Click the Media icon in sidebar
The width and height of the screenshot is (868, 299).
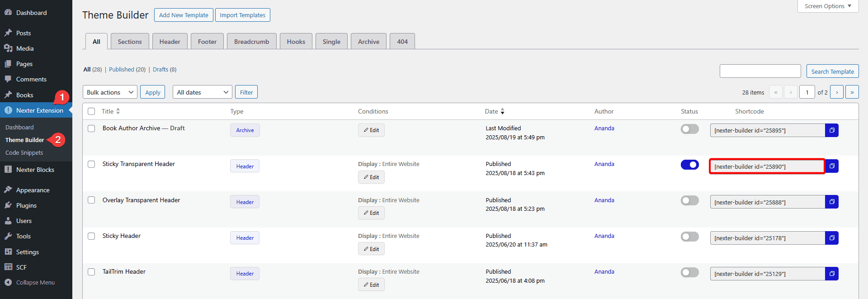click(8, 48)
